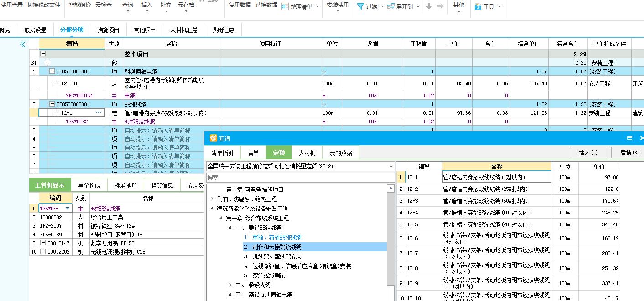The height and width of the screenshot is (301, 644).
Task: Expand 二、敷设光缆 tree node
Action: (x=230, y=285)
